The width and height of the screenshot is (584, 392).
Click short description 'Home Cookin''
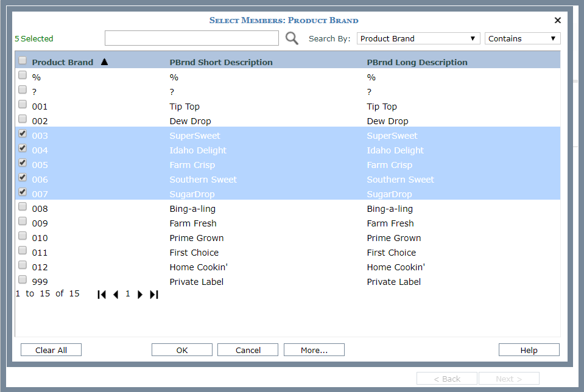coord(199,267)
